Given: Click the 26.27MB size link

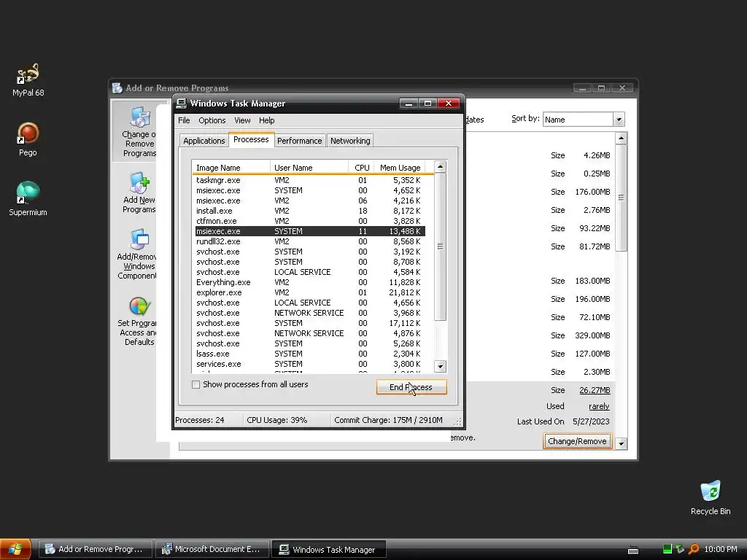Looking at the screenshot, I should tap(595, 390).
